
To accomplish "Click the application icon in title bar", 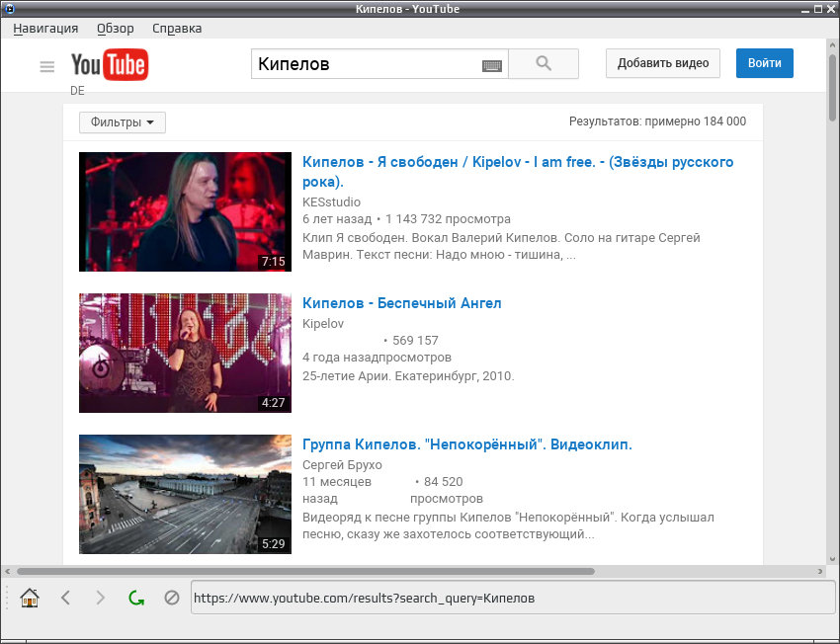I will (9, 9).
